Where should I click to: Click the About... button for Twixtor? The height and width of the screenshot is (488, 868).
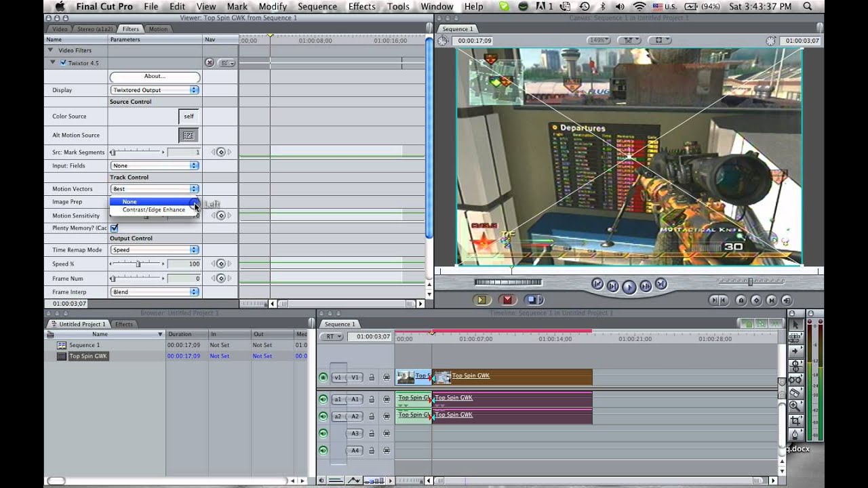[x=155, y=77]
